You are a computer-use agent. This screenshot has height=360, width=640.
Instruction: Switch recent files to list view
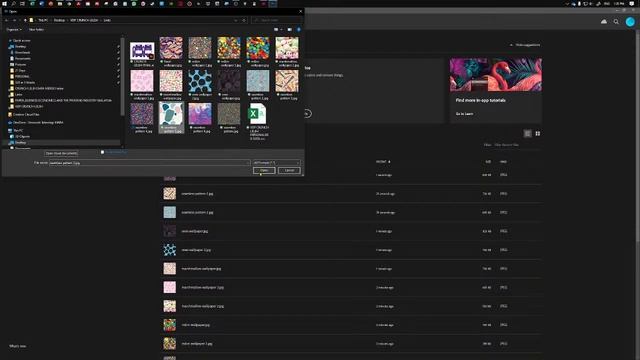click(527, 133)
